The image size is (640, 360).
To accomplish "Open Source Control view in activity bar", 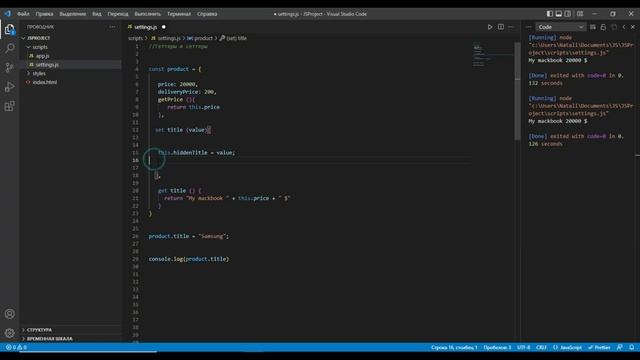I will [9, 67].
